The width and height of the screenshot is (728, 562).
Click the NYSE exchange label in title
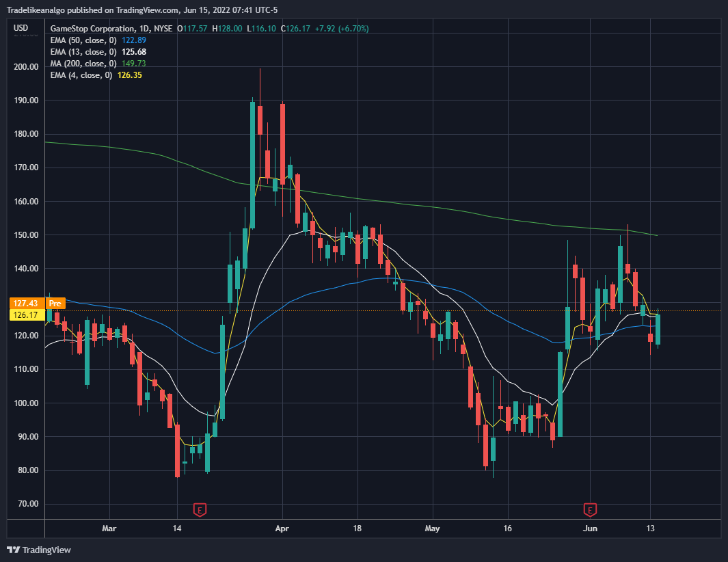[x=163, y=29]
